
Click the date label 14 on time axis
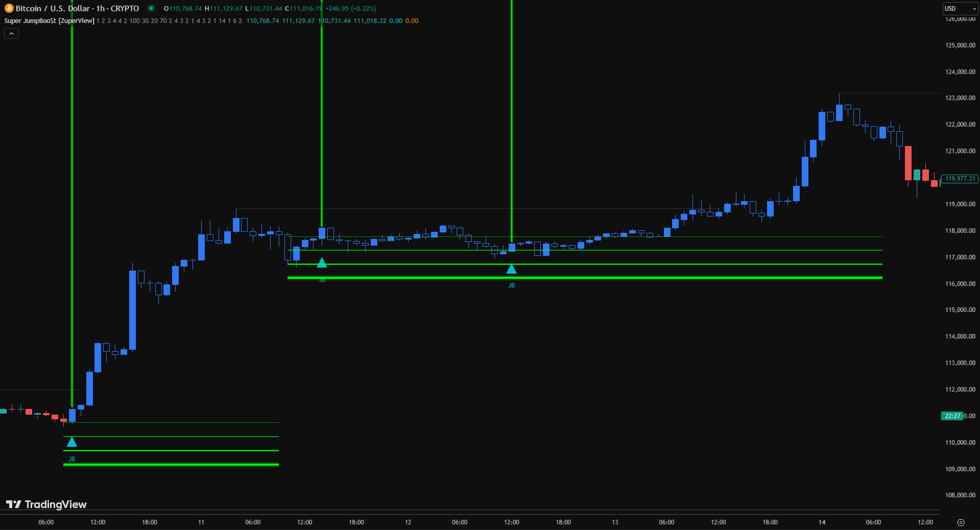tap(822, 522)
